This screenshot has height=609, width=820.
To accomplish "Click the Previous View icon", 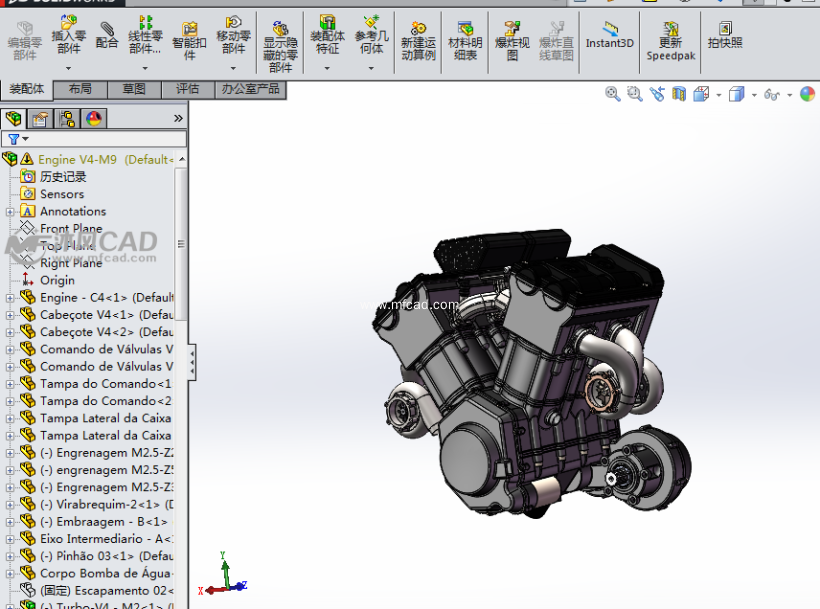I will pyautogui.click(x=657, y=94).
